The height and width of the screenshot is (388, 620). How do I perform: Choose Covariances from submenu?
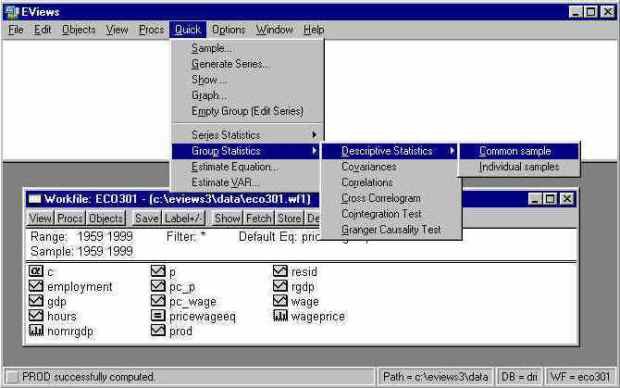pos(391,167)
